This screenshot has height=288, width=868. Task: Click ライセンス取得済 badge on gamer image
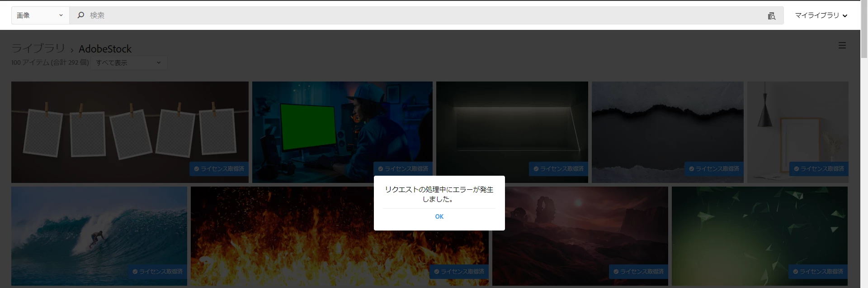point(403,168)
